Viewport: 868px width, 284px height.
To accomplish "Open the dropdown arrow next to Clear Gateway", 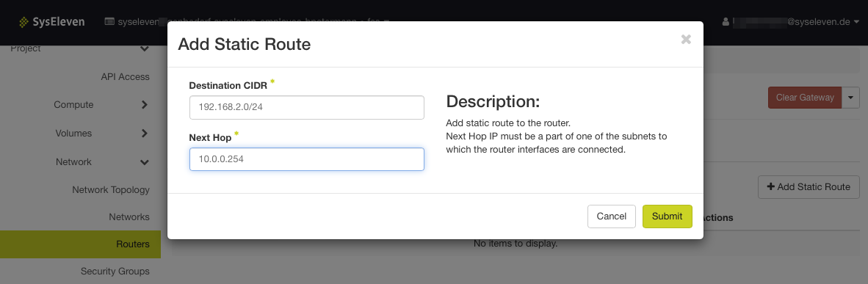I will (850, 98).
